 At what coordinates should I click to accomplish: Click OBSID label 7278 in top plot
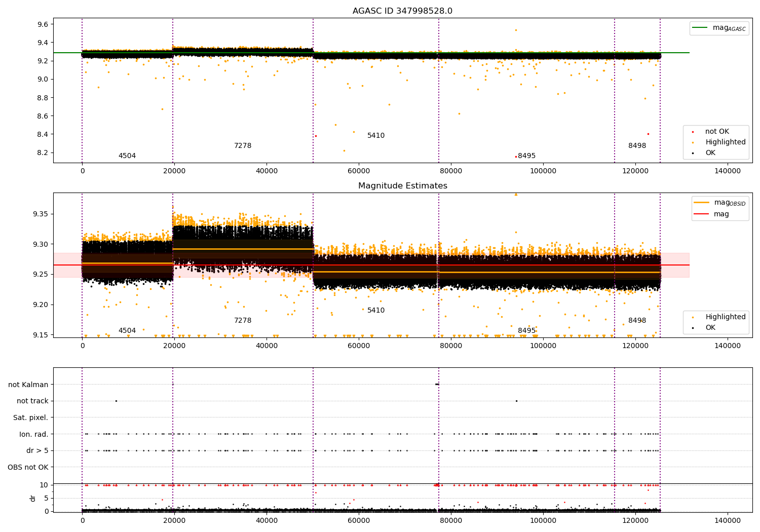point(243,146)
